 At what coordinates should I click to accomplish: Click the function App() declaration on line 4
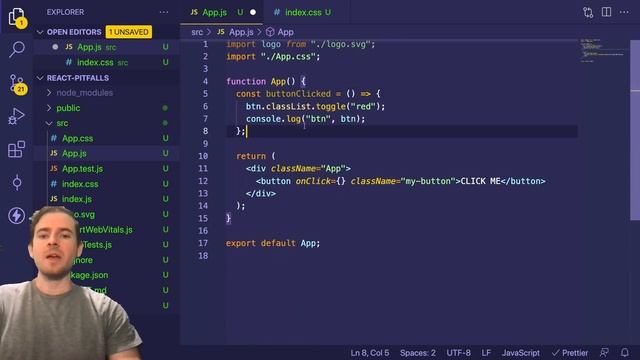[x=266, y=82]
